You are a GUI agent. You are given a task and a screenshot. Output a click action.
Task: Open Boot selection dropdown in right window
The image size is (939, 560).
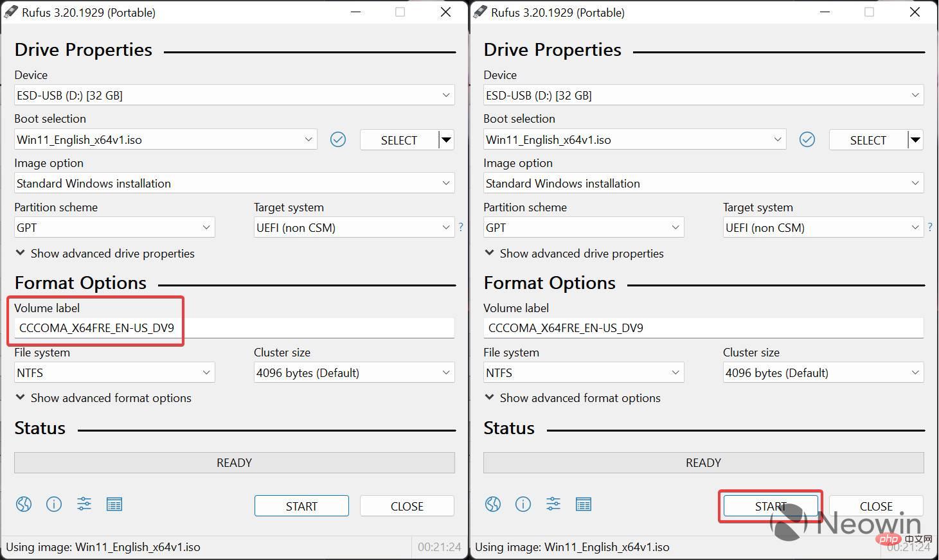pyautogui.click(x=635, y=139)
